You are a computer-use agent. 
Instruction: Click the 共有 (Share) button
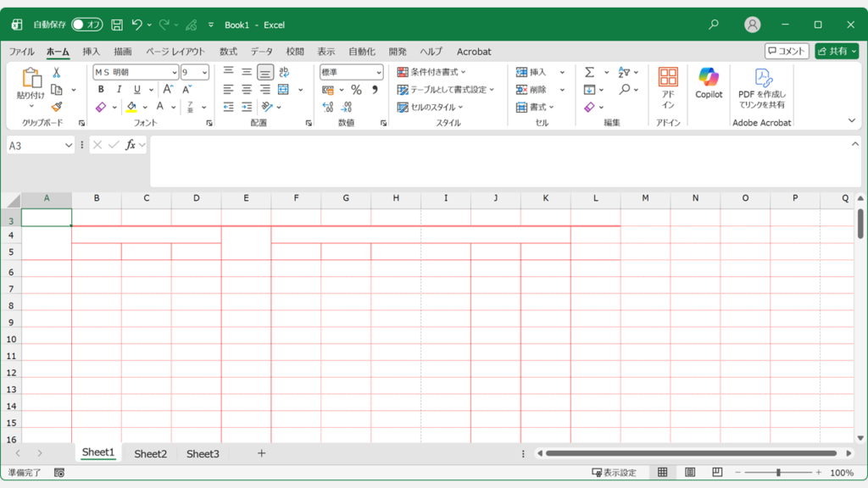[836, 52]
